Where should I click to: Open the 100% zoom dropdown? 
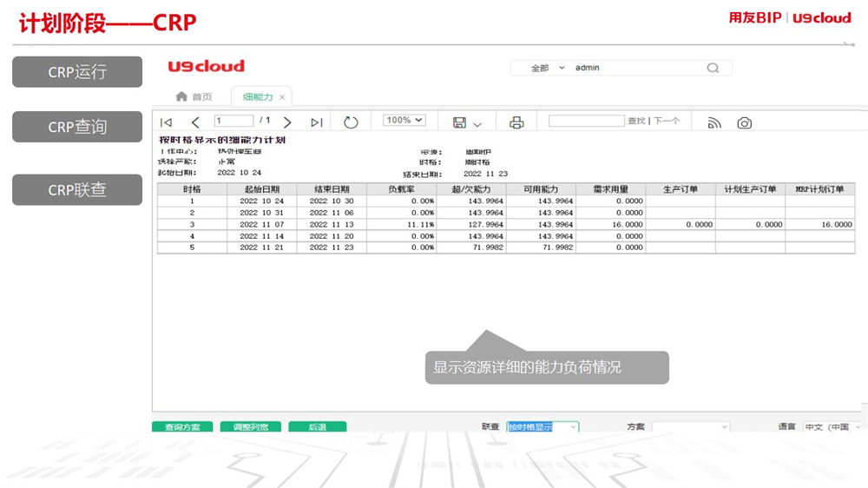pyautogui.click(x=404, y=120)
